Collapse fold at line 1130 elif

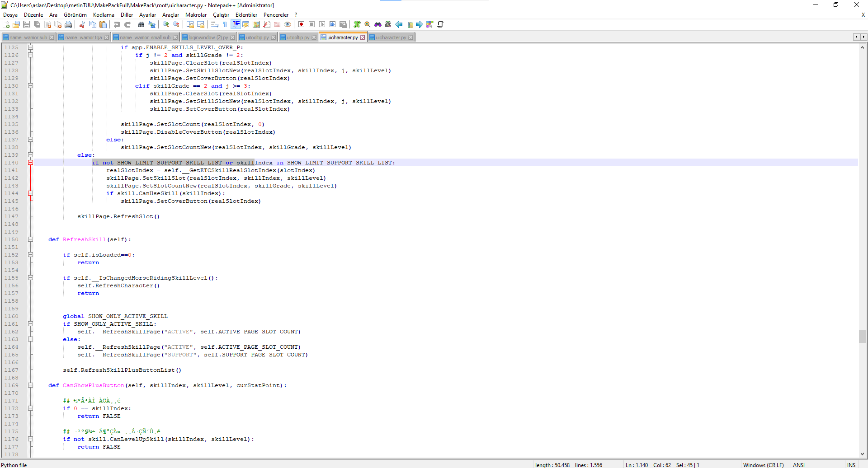[31, 86]
